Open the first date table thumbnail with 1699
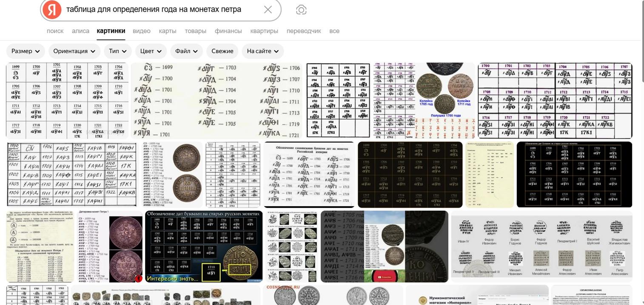 click(67, 101)
